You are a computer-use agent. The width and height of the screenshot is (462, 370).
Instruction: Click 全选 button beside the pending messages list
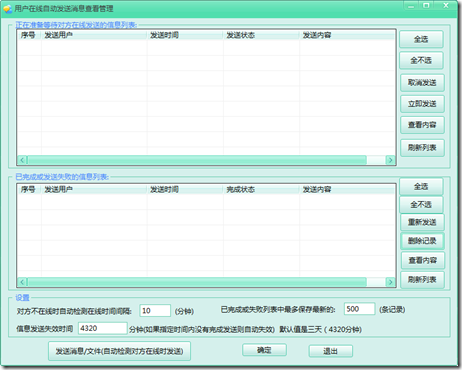click(x=421, y=39)
